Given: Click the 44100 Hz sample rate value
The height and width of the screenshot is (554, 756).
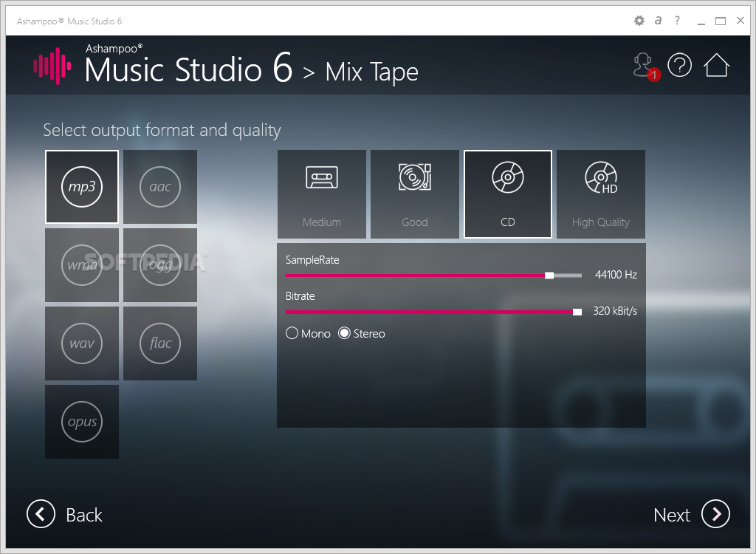Looking at the screenshot, I should tap(616, 275).
